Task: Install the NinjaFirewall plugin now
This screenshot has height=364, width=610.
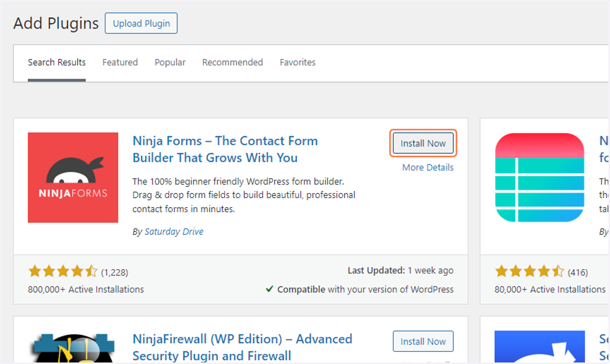Action: tap(423, 342)
